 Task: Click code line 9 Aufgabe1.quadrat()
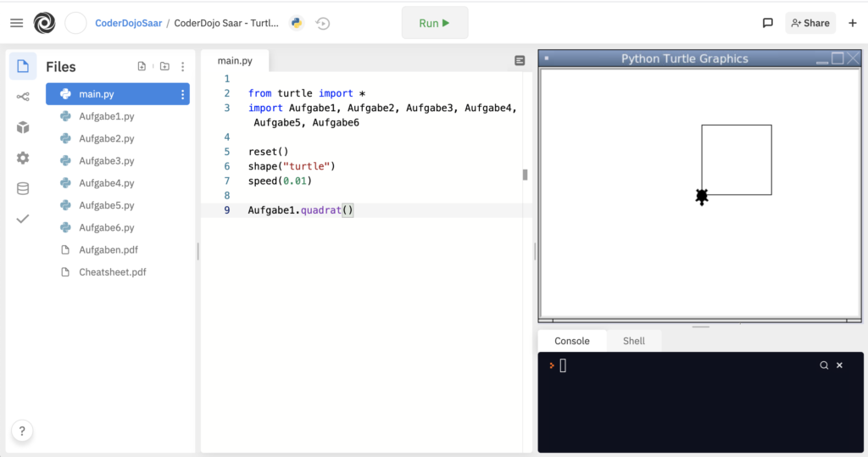click(301, 210)
